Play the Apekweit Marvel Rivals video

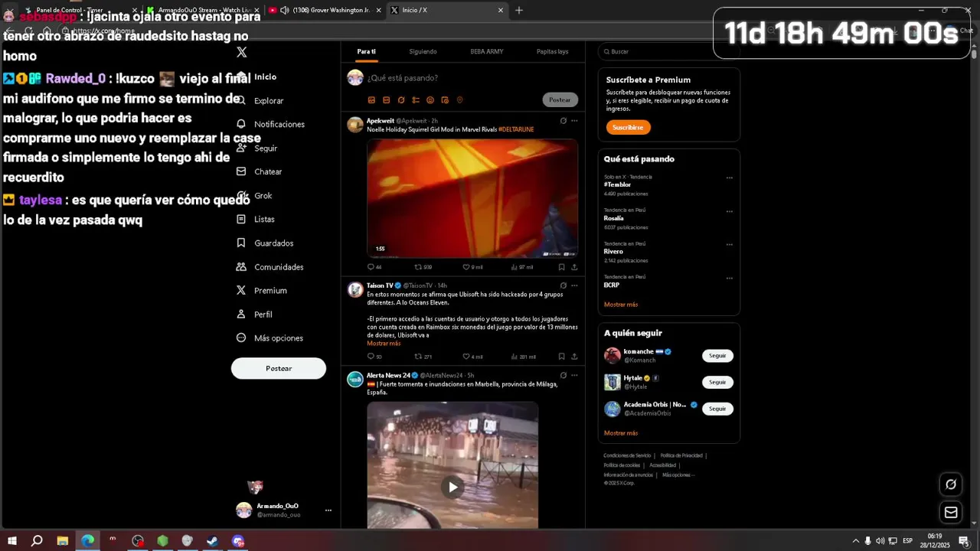472,198
